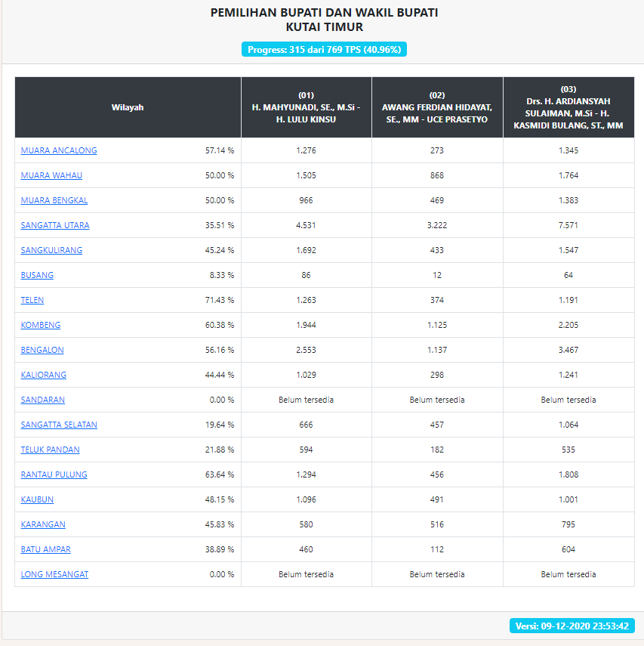Click the KARANGAN district link
This screenshot has width=644, height=646.
[x=43, y=524]
